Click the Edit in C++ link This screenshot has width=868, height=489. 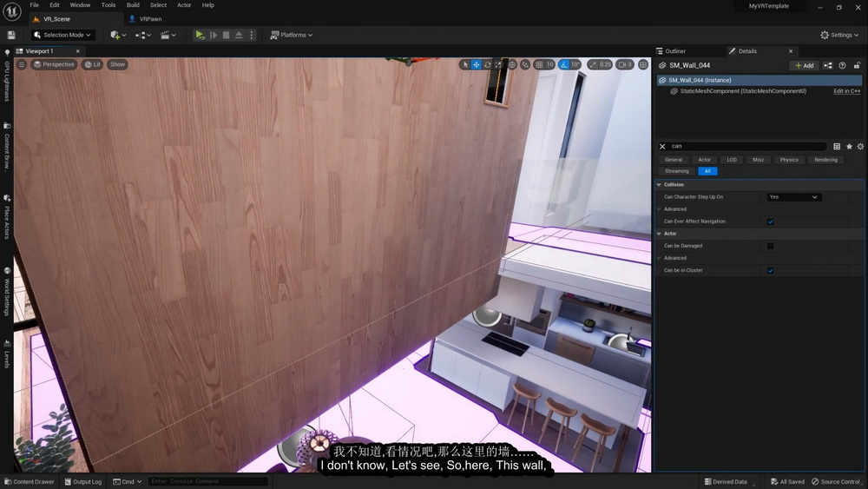click(846, 91)
